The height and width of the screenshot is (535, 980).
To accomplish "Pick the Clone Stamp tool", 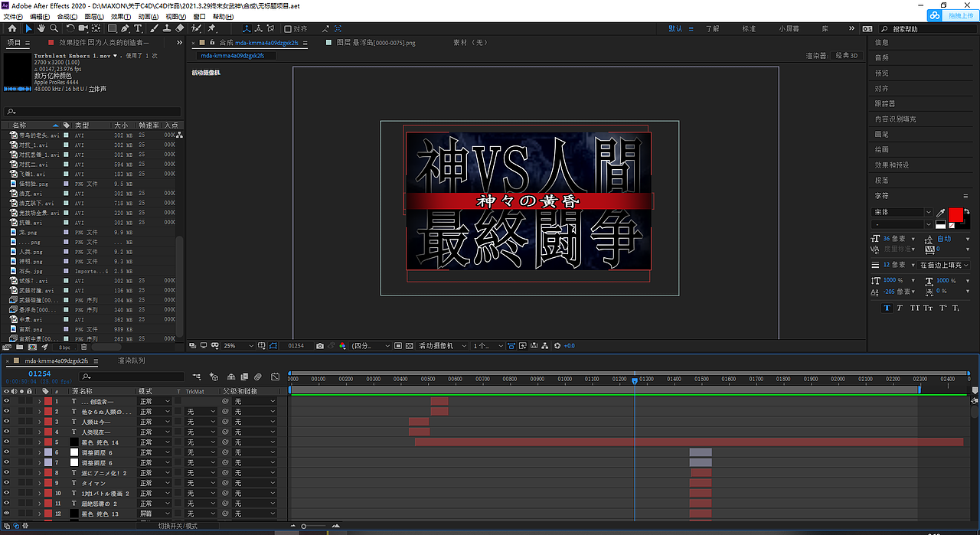I will click(x=167, y=28).
